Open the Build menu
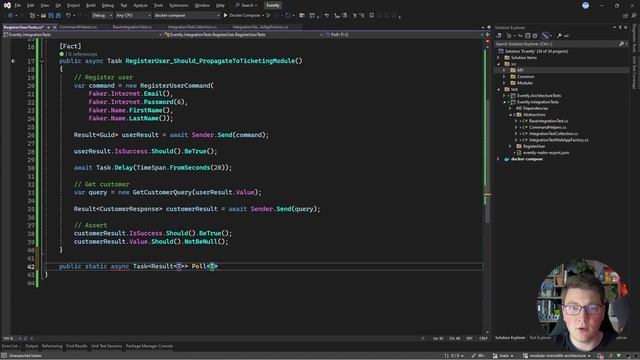The height and width of the screenshot is (360, 640). (x=91, y=5)
